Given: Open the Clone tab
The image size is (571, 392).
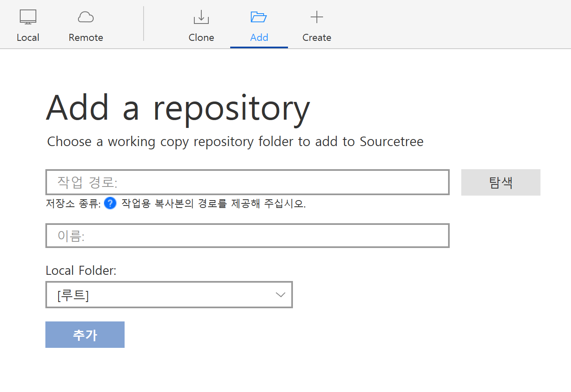Looking at the screenshot, I should click(201, 26).
